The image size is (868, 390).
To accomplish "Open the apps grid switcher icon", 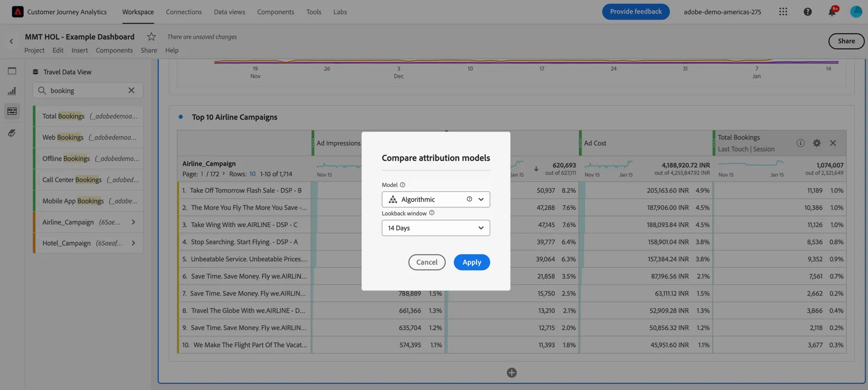I will point(783,12).
